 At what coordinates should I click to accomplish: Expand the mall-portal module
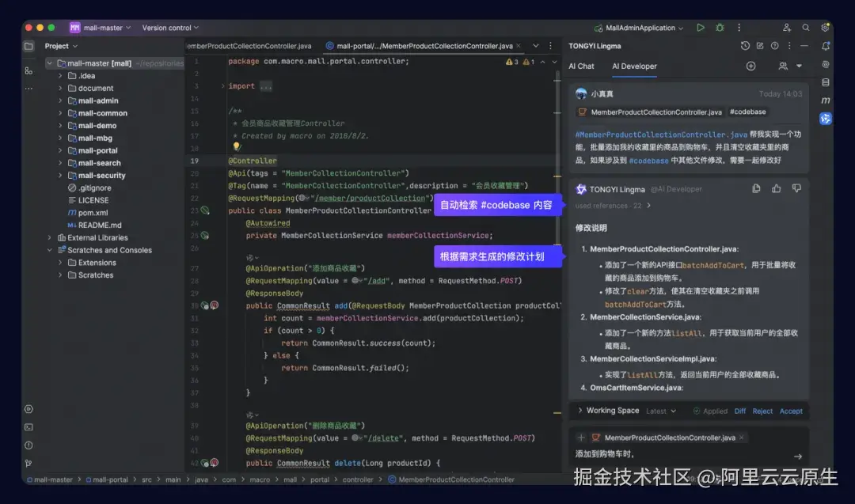(x=60, y=150)
